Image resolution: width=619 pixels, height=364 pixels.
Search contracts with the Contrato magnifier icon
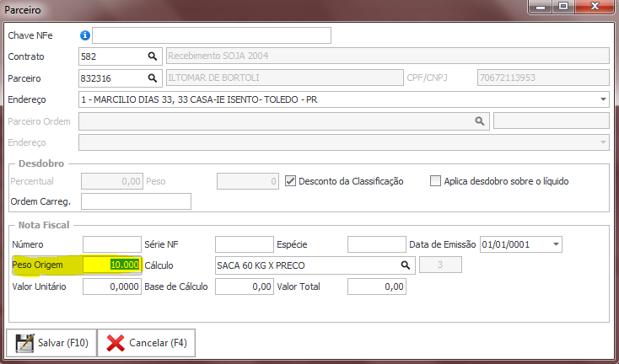(x=153, y=56)
